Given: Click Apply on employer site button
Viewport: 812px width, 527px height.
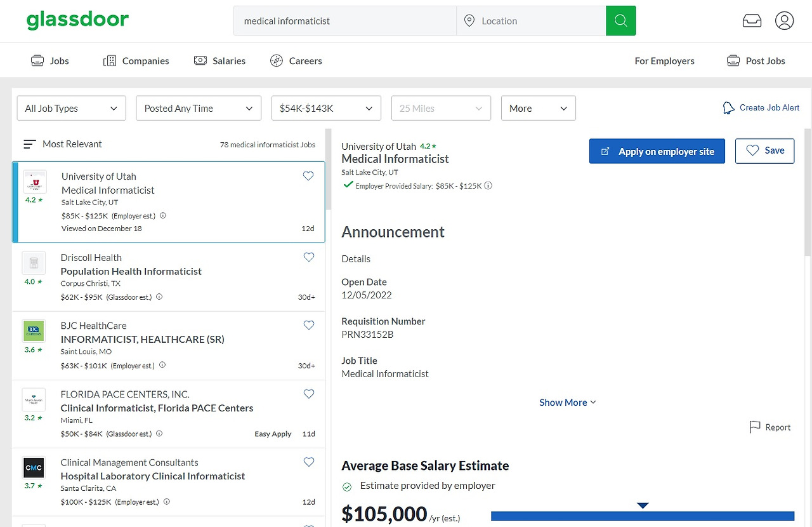Looking at the screenshot, I should tap(657, 151).
